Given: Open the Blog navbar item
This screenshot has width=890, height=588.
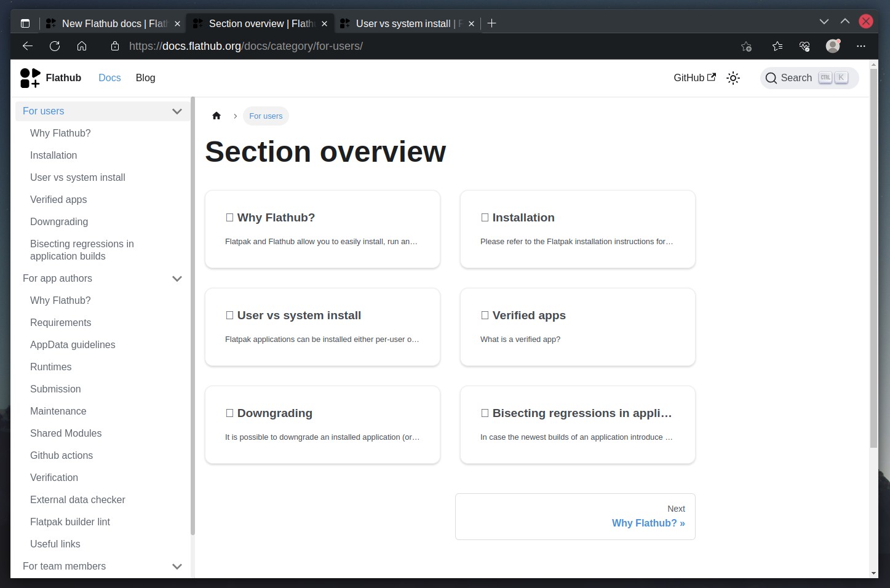Looking at the screenshot, I should click(x=145, y=78).
